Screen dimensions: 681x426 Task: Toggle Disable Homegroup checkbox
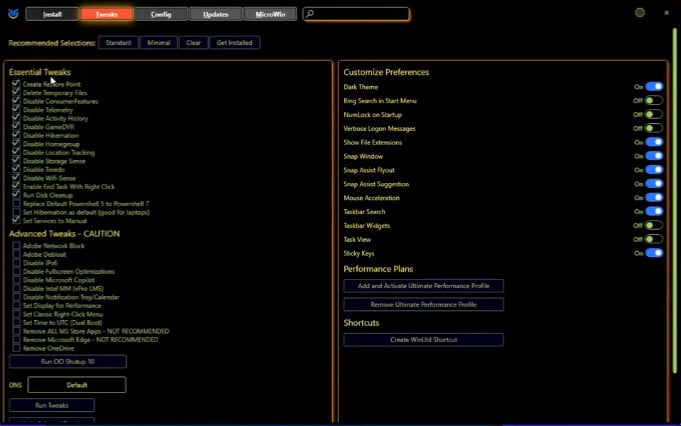point(16,144)
